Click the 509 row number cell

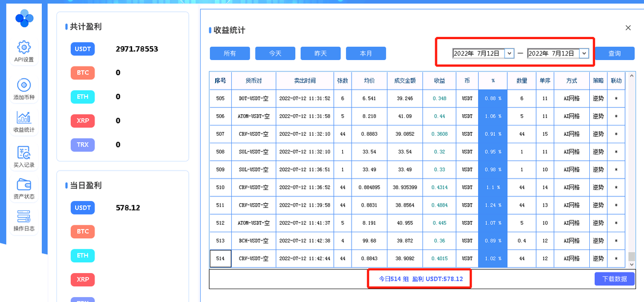[x=220, y=170]
